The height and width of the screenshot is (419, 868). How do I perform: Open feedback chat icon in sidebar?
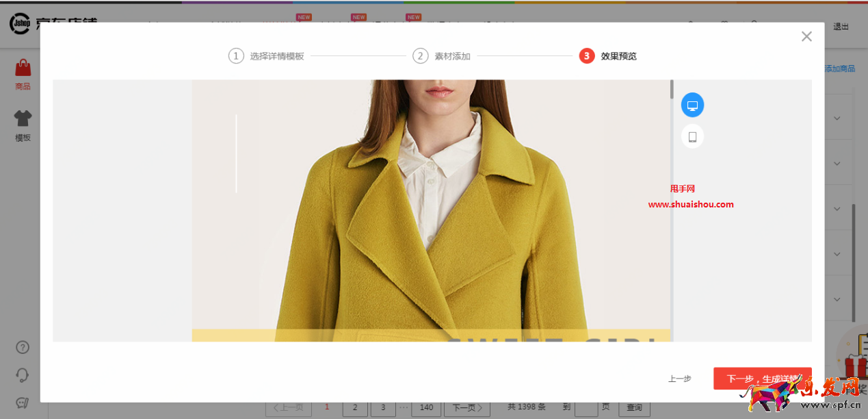[x=23, y=403]
